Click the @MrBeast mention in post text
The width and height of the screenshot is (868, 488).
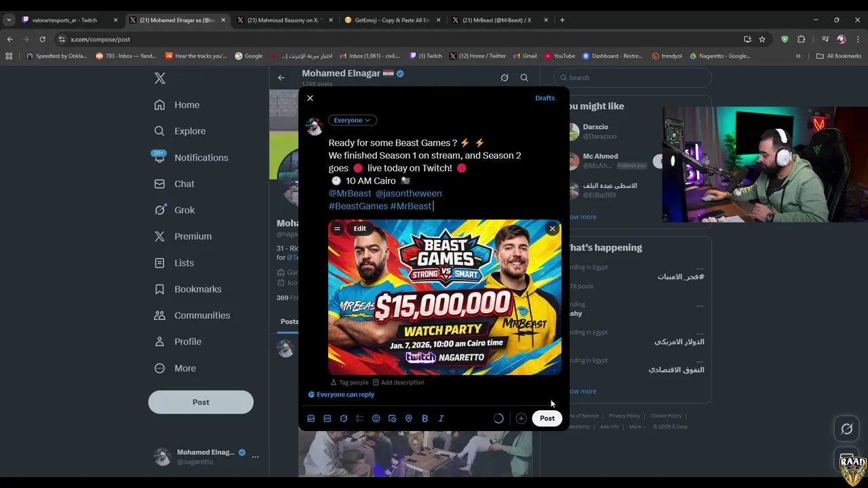pos(350,193)
